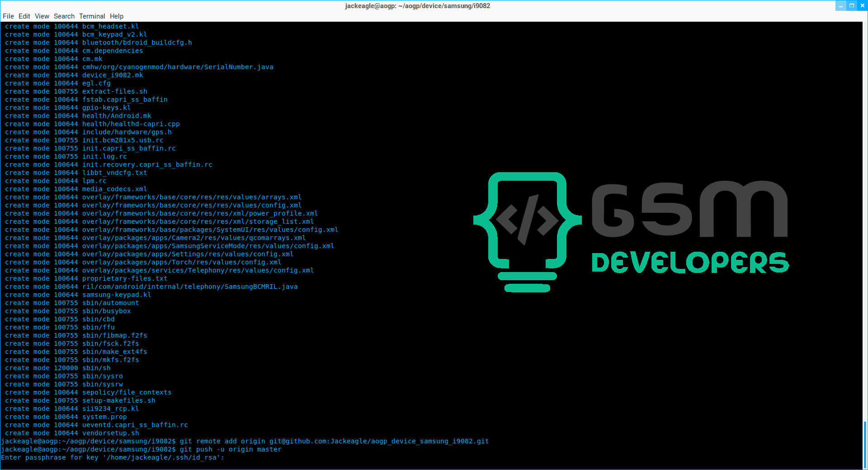
Task: Select the line with mode 120000 sbin/sh
Action: [x=58, y=368]
